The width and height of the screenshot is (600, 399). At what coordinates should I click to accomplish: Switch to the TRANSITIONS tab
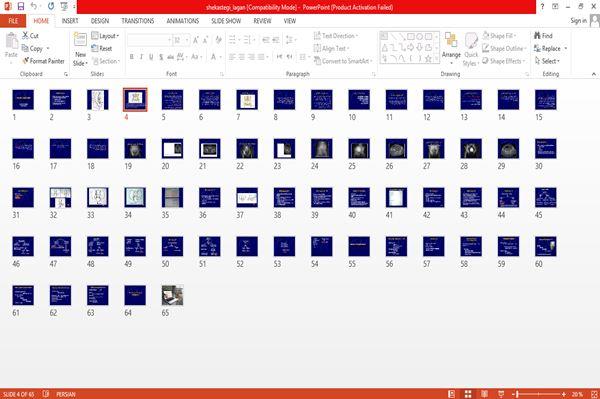pyautogui.click(x=138, y=21)
